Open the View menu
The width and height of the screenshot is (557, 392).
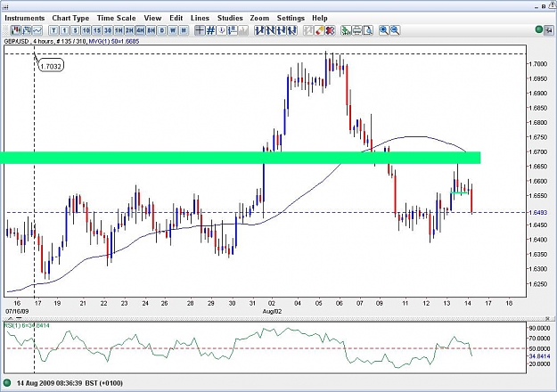point(152,18)
